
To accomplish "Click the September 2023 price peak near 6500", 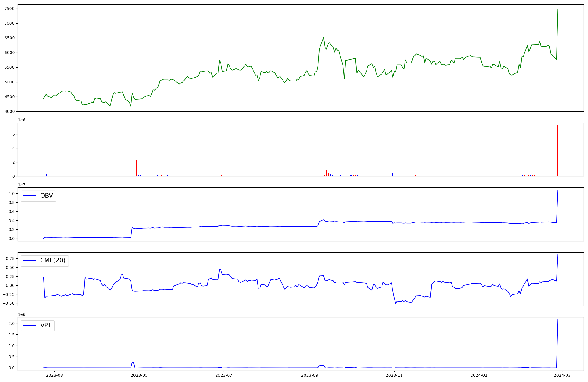I will pos(323,37).
